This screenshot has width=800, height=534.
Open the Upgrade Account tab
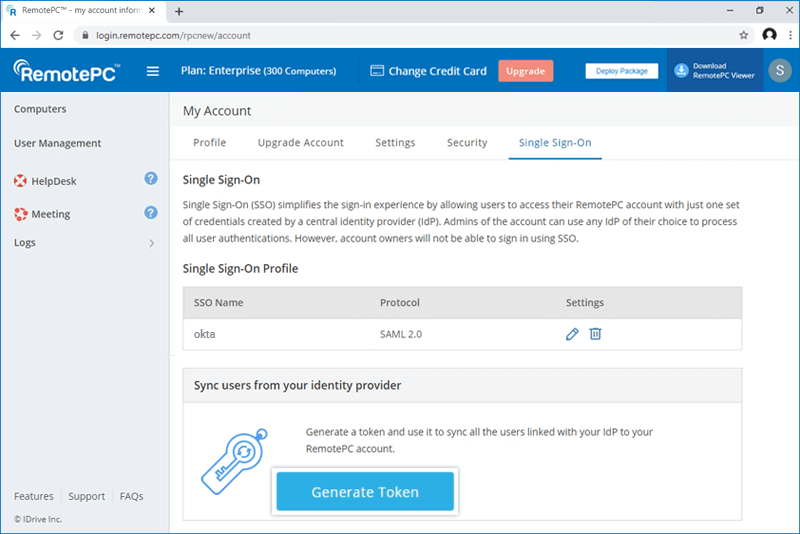point(300,143)
